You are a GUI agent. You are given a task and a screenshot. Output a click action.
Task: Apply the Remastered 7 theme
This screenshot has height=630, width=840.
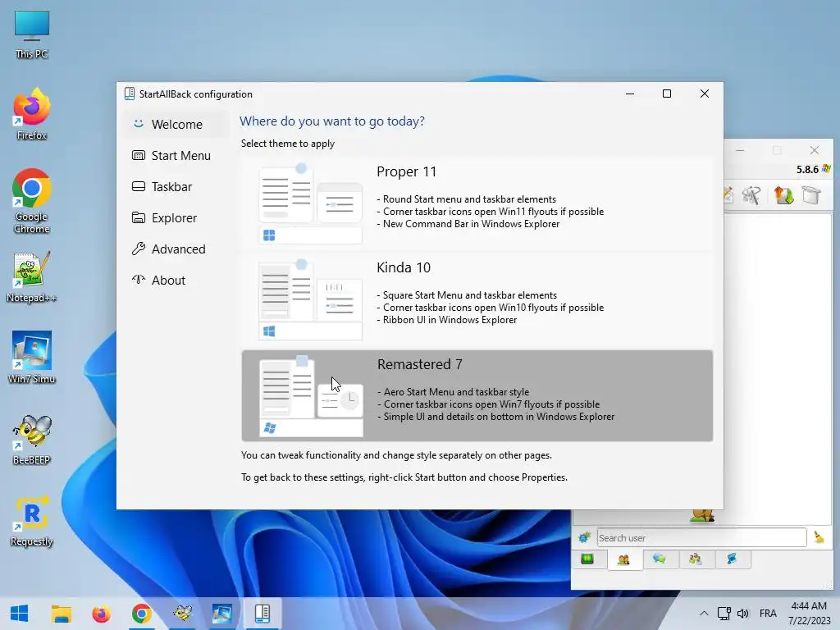(477, 396)
